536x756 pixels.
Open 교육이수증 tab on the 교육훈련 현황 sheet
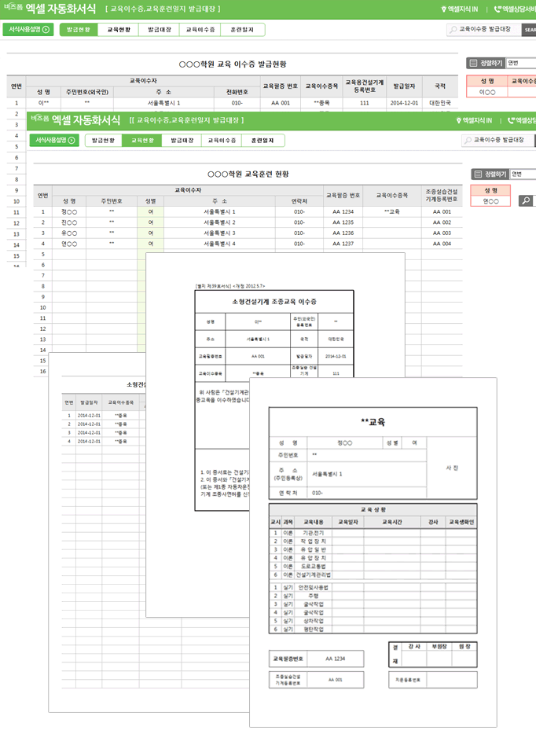coord(222,141)
